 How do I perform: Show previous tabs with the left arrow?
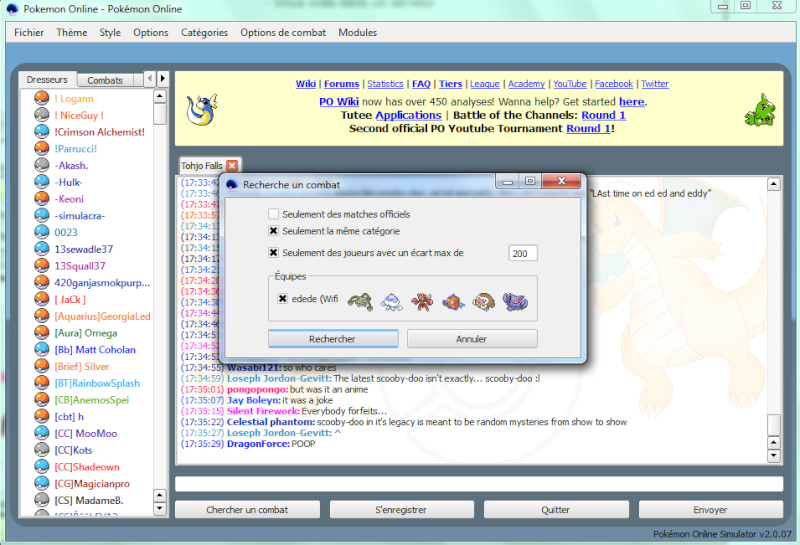[149, 79]
